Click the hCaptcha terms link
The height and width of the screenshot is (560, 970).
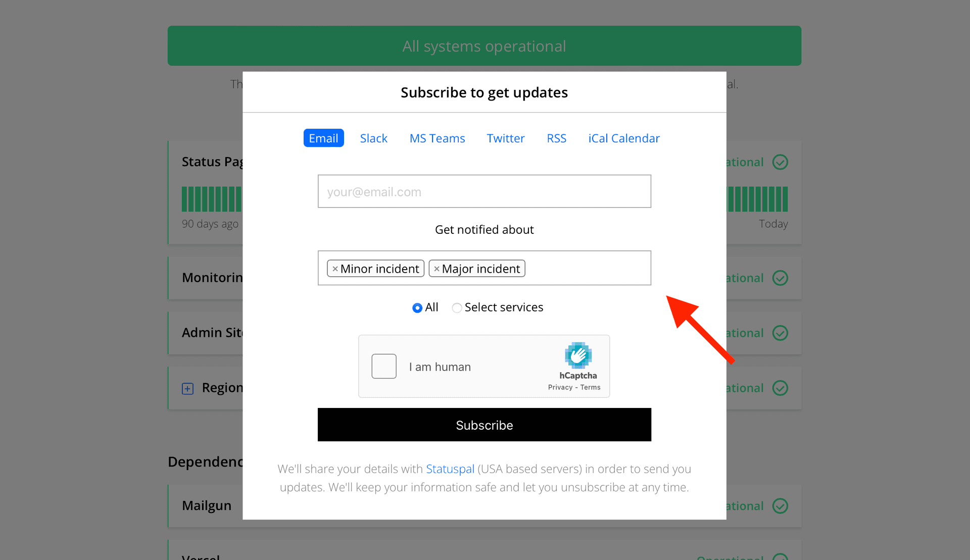coord(591,387)
